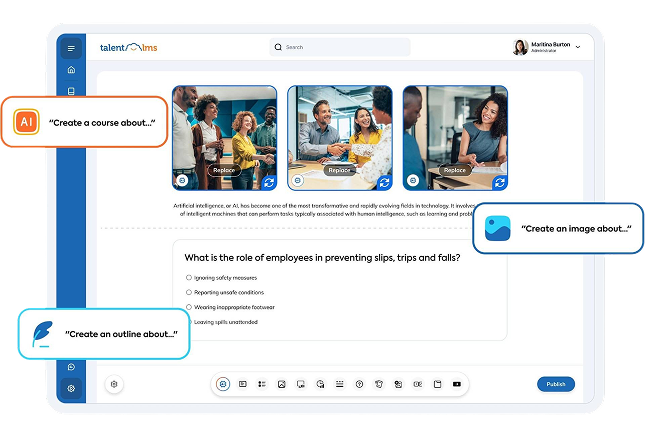Viewport: 645px width, 437px height.
Task: Select the question mark test icon in toolbar
Action: (x=359, y=384)
